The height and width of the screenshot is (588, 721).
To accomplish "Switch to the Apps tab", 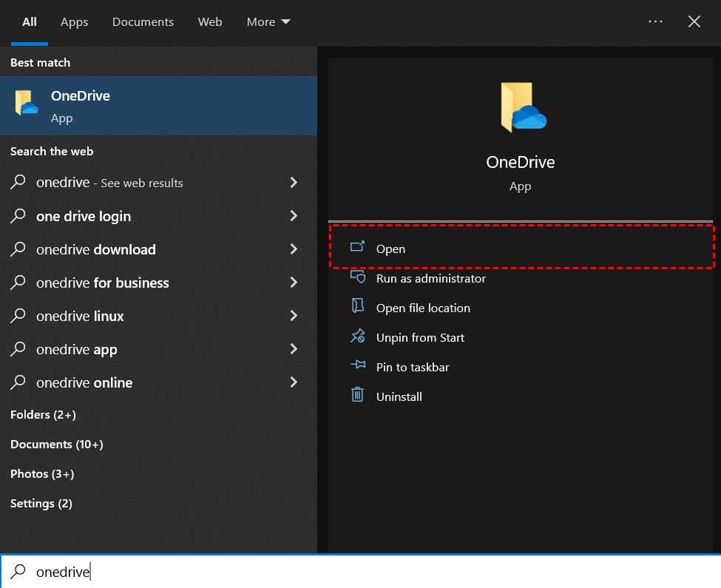I will point(75,22).
